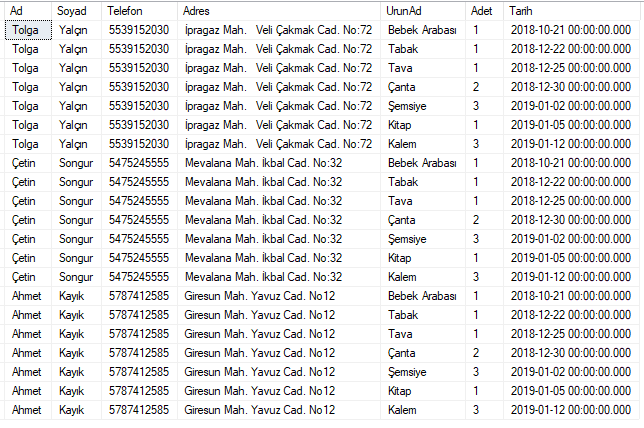The height and width of the screenshot is (428, 644).
Task: Click first Kayık surname cell
Action: pyautogui.click(x=76, y=296)
